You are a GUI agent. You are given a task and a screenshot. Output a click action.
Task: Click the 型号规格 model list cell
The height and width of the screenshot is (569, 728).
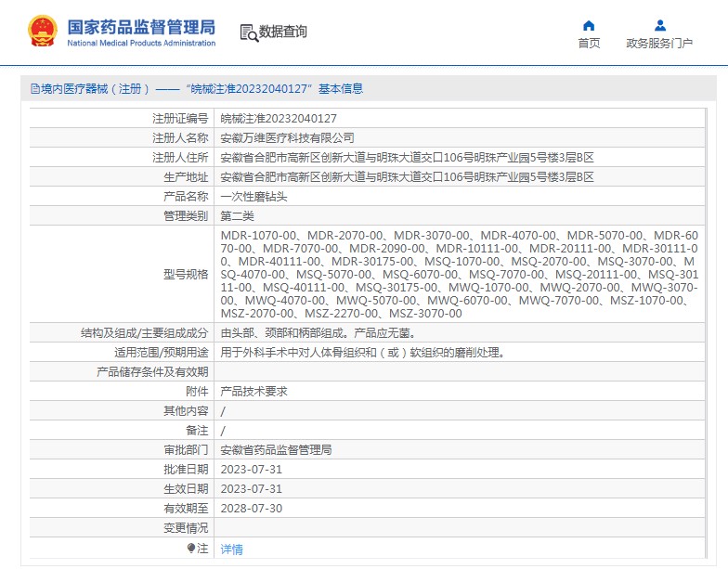459,275
